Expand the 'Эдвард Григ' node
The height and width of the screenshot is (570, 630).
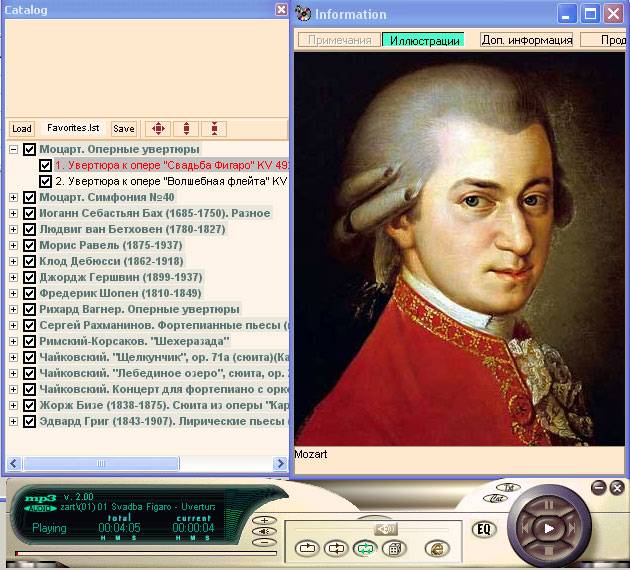[13, 421]
